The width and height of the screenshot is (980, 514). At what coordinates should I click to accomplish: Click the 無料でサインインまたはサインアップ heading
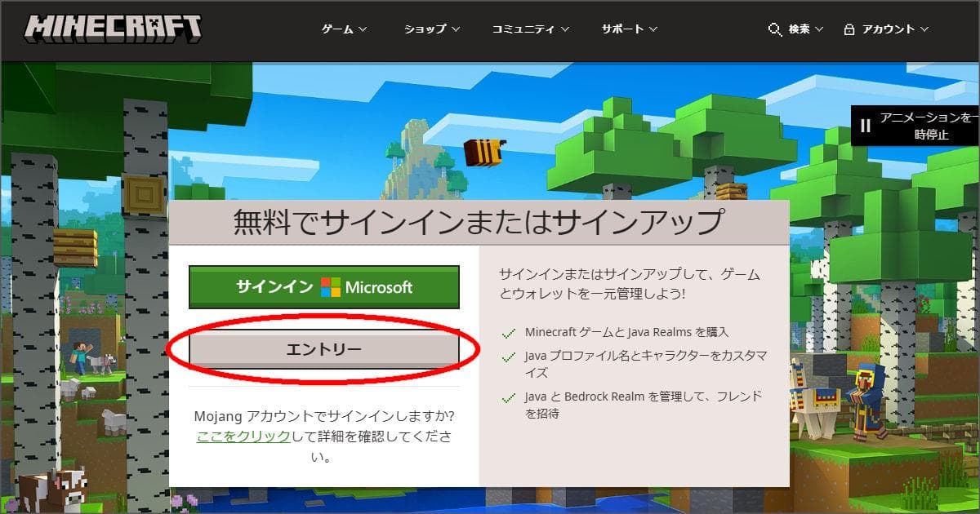tap(479, 222)
